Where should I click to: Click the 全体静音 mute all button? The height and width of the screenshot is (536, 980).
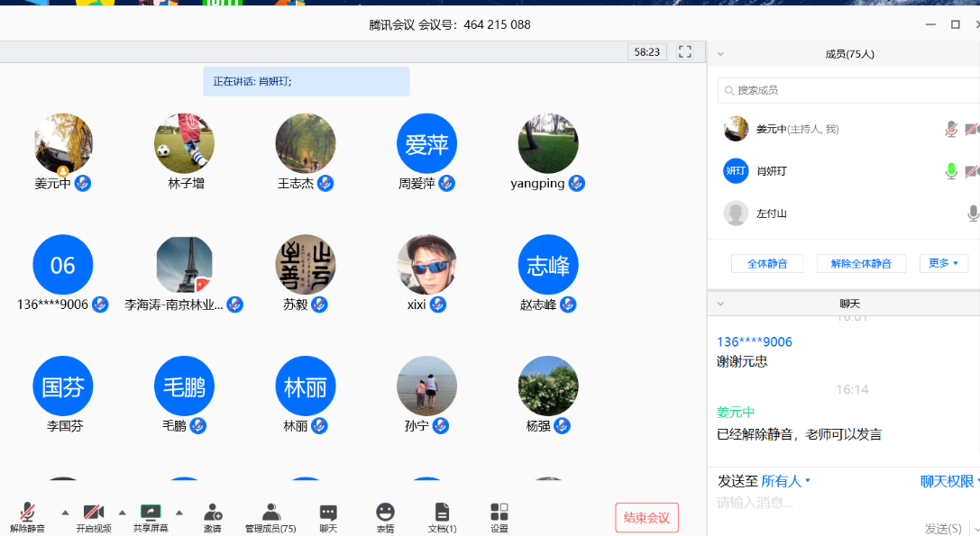767,262
